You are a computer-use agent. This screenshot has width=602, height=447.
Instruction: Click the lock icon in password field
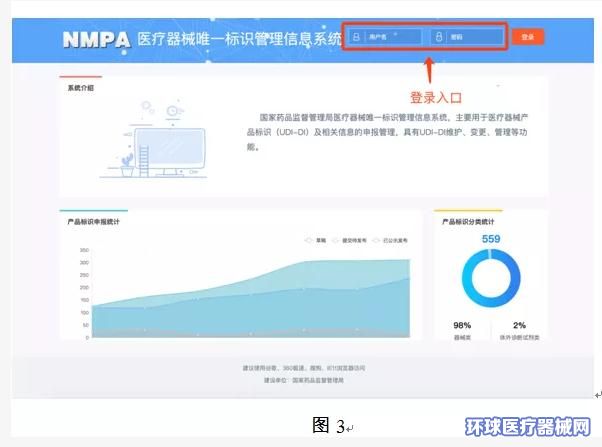(438, 38)
